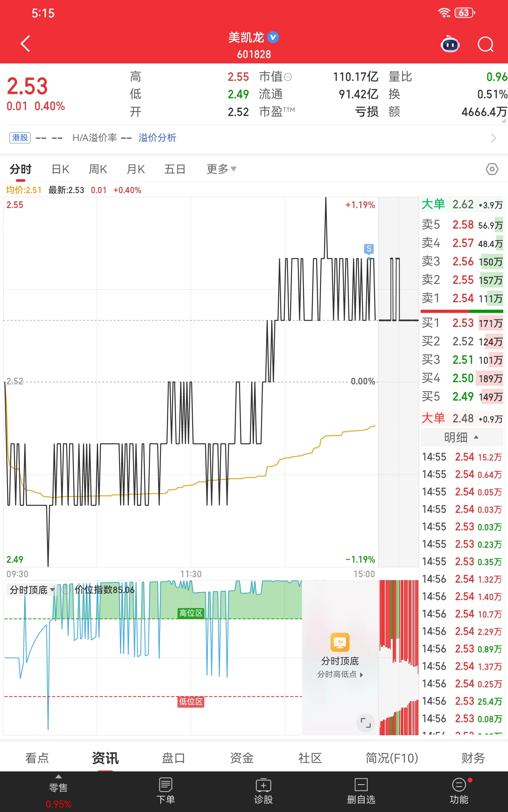508x812 pixels.
Task: Tap the help icon beside 分时顶底
Action: tap(66, 590)
